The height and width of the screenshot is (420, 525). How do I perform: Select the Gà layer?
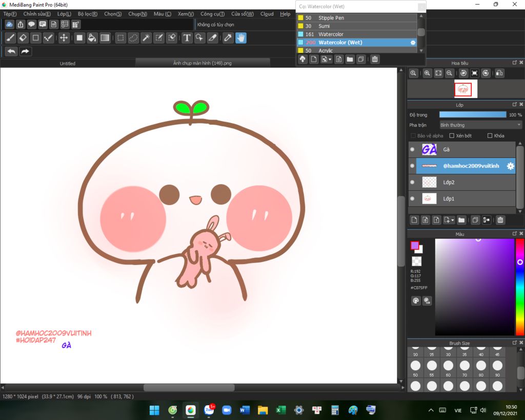pos(466,149)
